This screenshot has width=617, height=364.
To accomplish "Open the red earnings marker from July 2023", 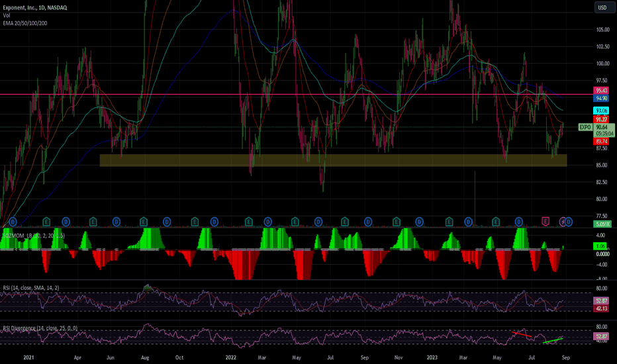I will [x=546, y=222].
